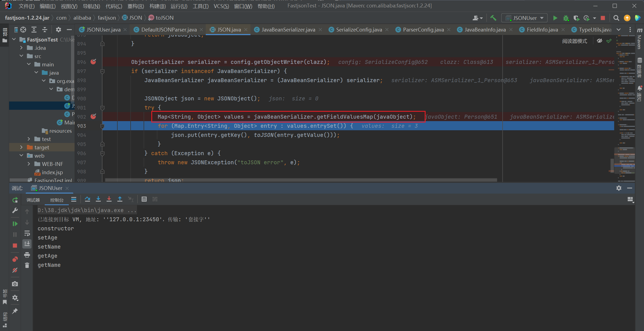Click the Force Step Into red arrow
The height and width of the screenshot is (331, 644).
pyautogui.click(x=109, y=199)
